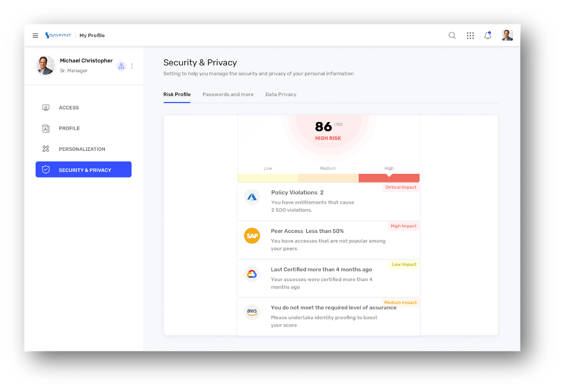This screenshot has height=392, width=561.
Task: Switch to Passwords and more tab
Action: pyautogui.click(x=228, y=94)
